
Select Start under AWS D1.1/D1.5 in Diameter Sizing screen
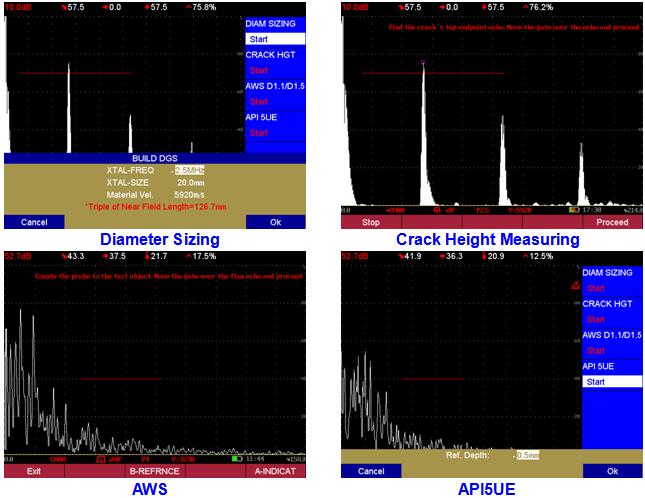[x=259, y=102]
